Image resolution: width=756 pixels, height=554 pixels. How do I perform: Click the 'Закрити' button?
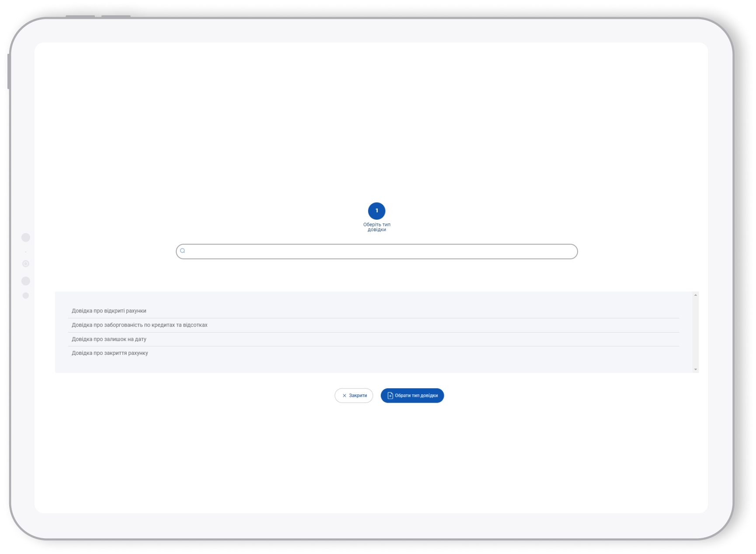pyautogui.click(x=354, y=396)
